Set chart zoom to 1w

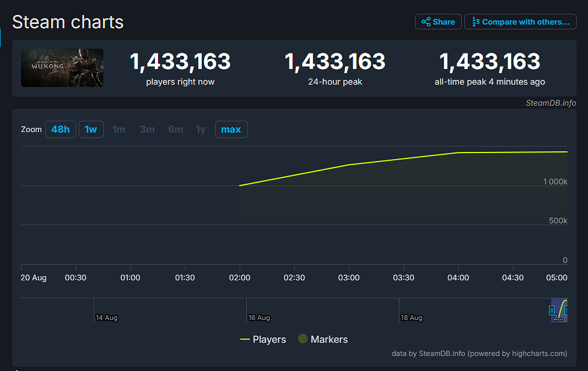[91, 129]
